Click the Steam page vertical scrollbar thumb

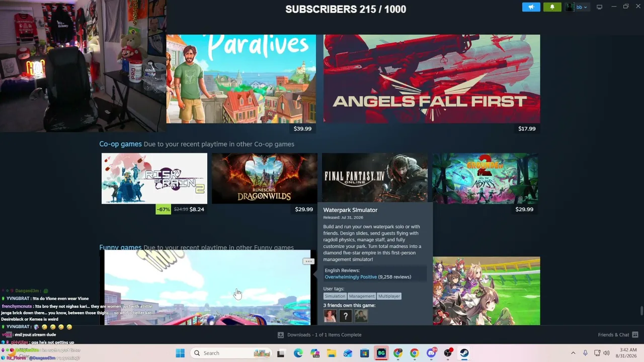641,310
